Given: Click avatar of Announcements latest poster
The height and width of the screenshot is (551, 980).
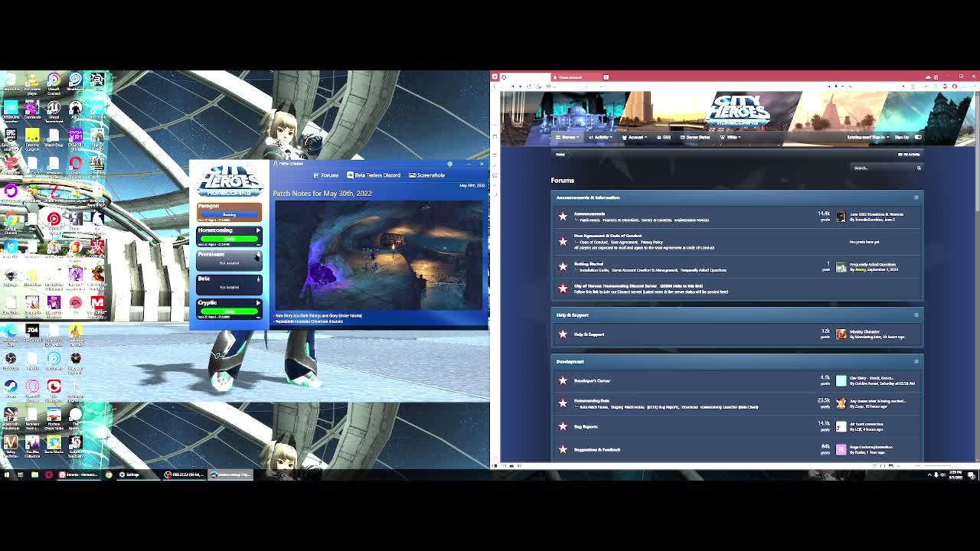Looking at the screenshot, I should click(841, 217).
